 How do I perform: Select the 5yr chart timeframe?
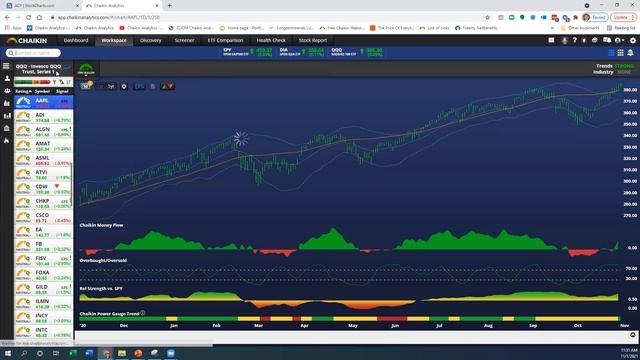point(111,86)
